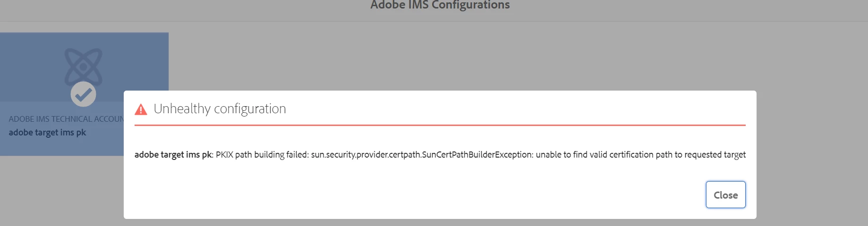Click the Adobe IMS Configurations page title
Viewport: 868px width, 226px height.
440,5
